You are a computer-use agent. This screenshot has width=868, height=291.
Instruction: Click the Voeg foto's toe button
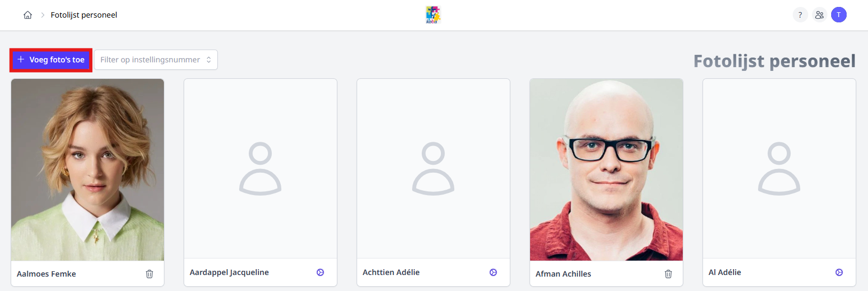(51, 60)
